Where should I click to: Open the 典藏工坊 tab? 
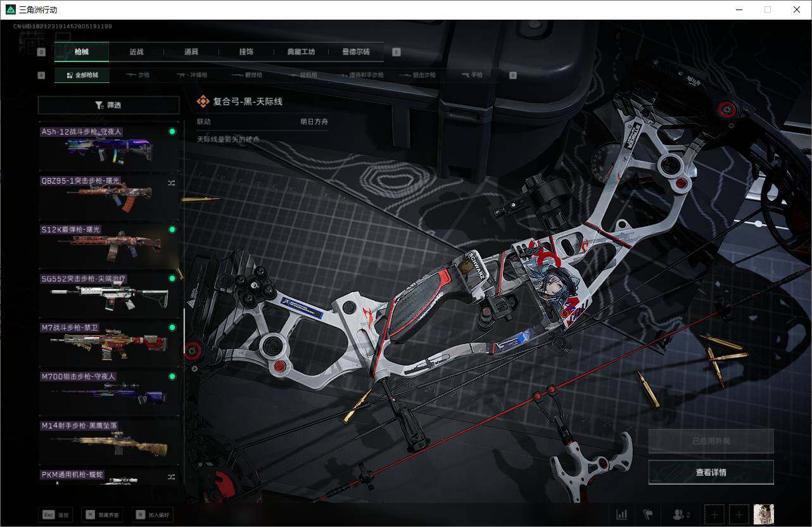point(301,52)
